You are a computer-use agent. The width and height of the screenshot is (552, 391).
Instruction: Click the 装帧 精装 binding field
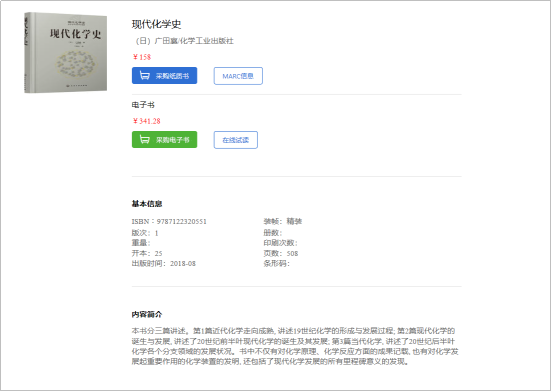coord(283,221)
